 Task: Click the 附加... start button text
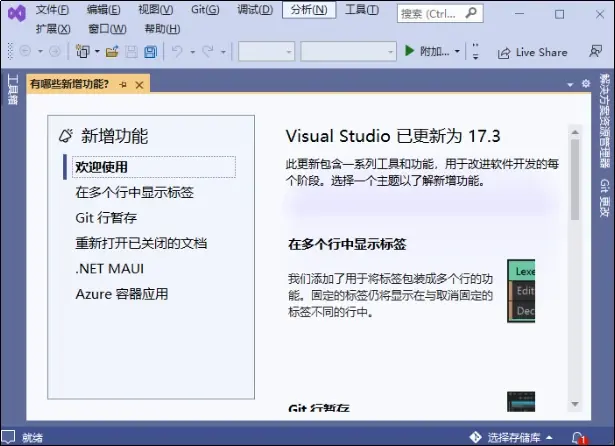click(x=435, y=51)
